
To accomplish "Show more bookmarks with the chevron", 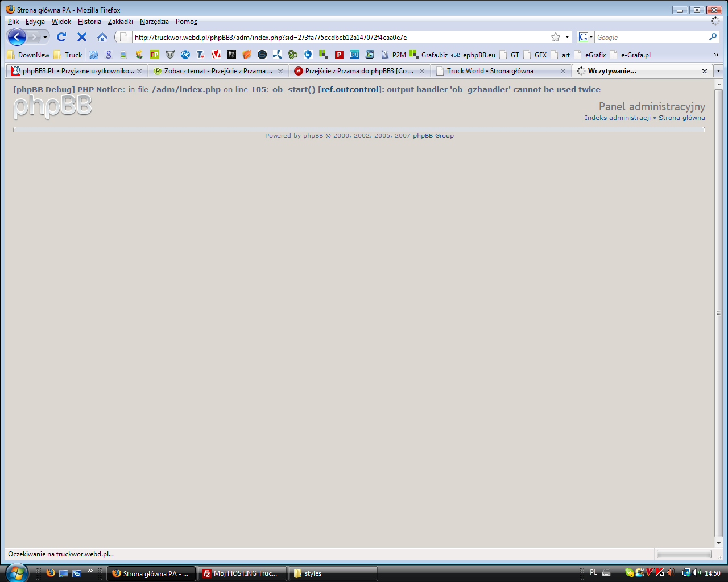I will click(x=716, y=55).
